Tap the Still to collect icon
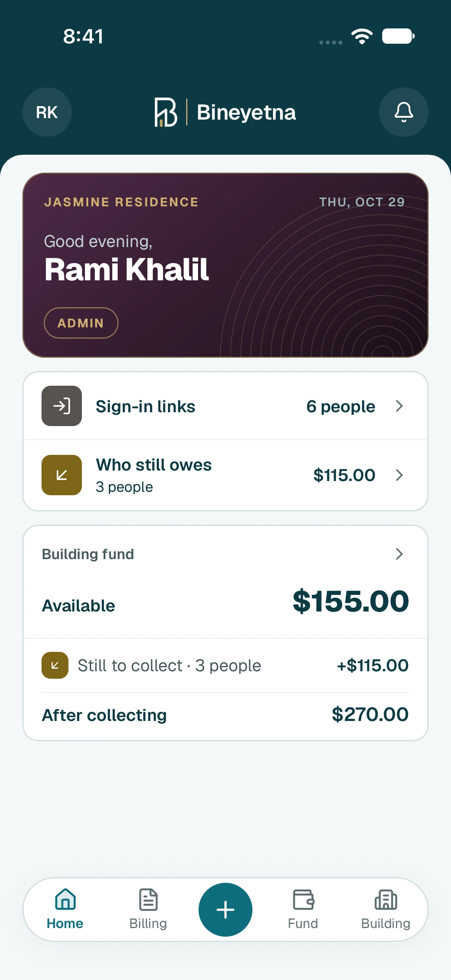451x980 pixels. 55,665
